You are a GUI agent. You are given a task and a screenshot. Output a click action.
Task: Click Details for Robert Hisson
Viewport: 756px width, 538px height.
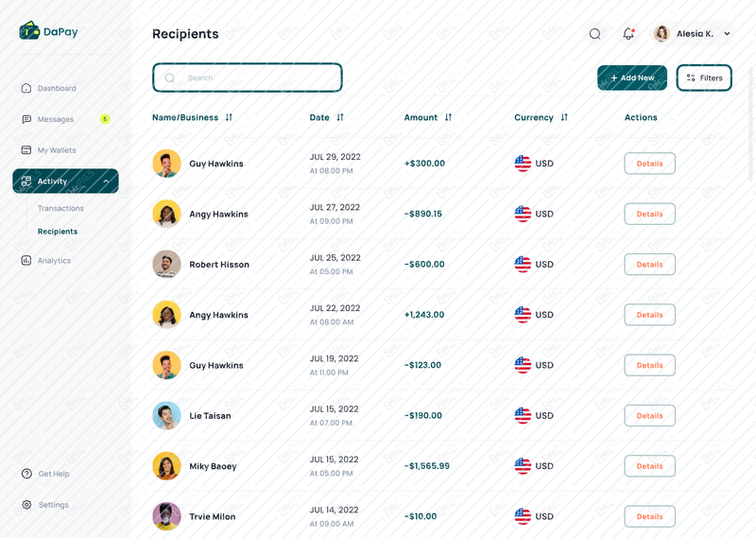click(649, 265)
